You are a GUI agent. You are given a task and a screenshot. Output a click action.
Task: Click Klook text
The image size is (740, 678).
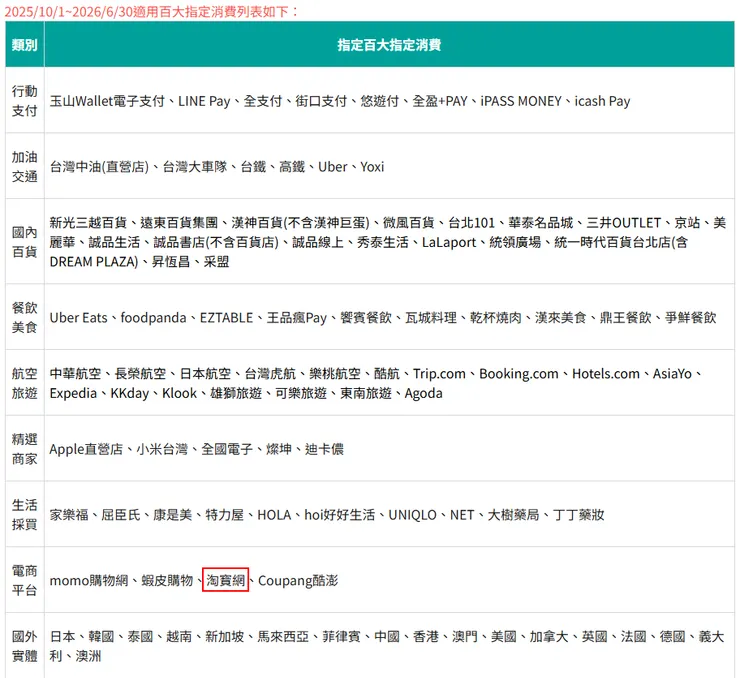click(179, 393)
